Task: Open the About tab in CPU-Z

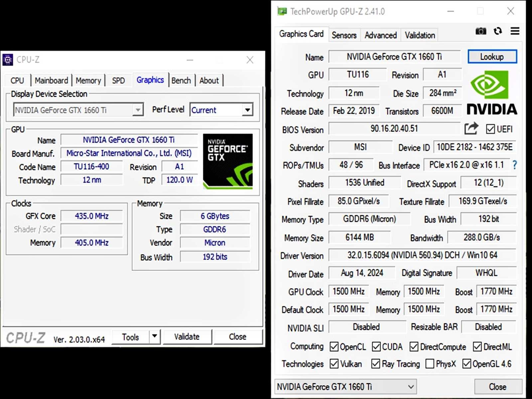Action: pyautogui.click(x=209, y=80)
